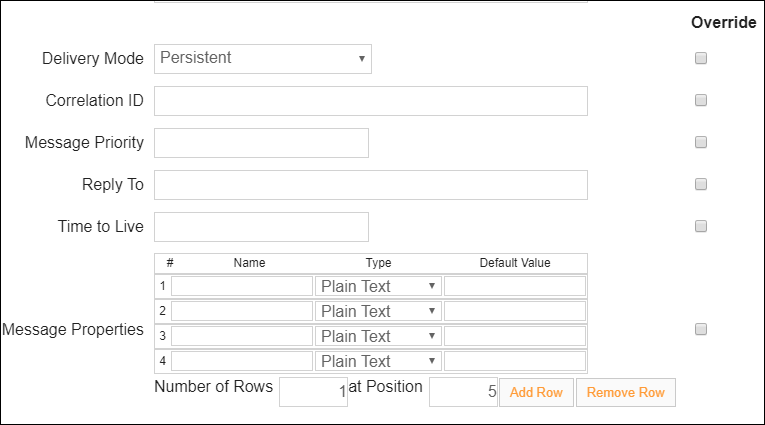765x425 pixels.
Task: Open row 1 Plain Text type dropdown
Action: (x=378, y=286)
